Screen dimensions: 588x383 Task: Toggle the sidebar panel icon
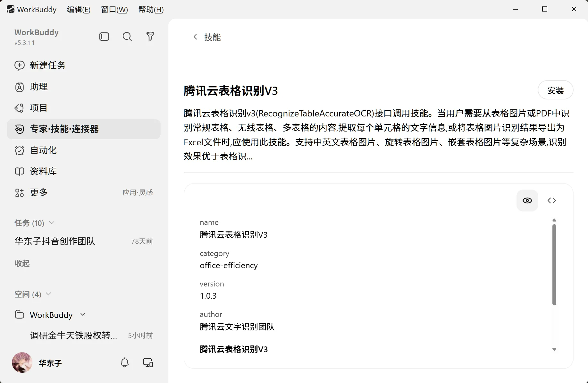(104, 37)
